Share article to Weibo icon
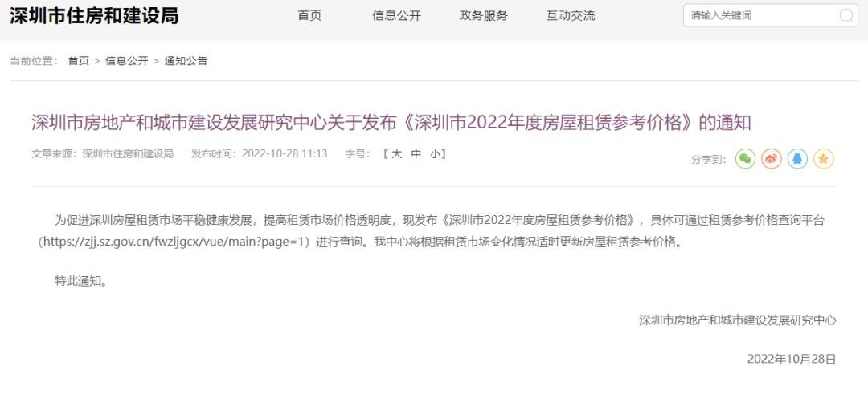This screenshot has width=868, height=395. click(771, 159)
